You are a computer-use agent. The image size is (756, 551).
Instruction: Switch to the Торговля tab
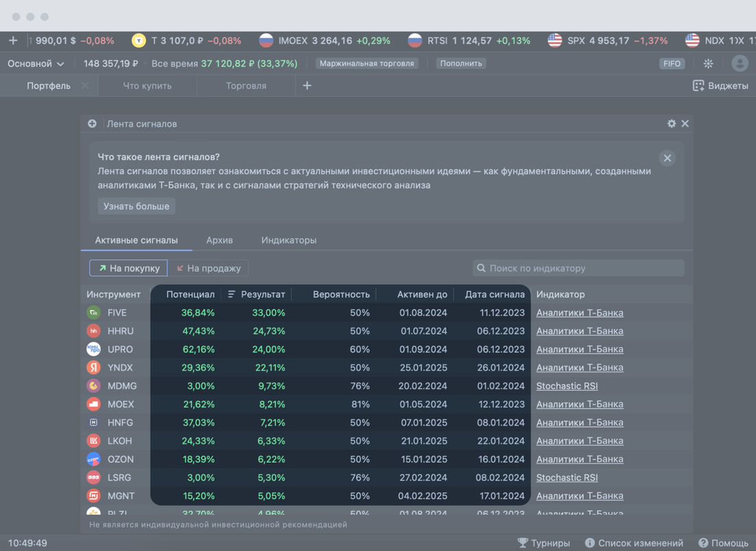[x=246, y=86]
